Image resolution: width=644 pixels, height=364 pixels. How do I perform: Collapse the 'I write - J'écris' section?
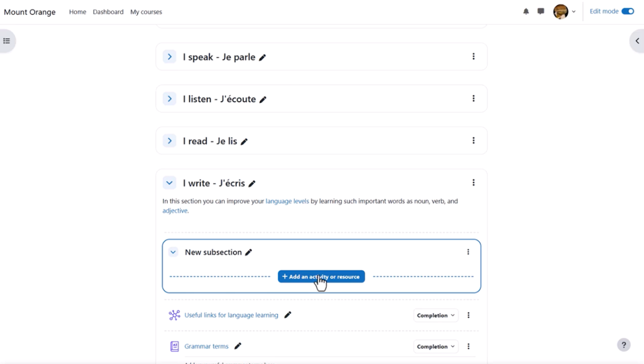click(169, 183)
